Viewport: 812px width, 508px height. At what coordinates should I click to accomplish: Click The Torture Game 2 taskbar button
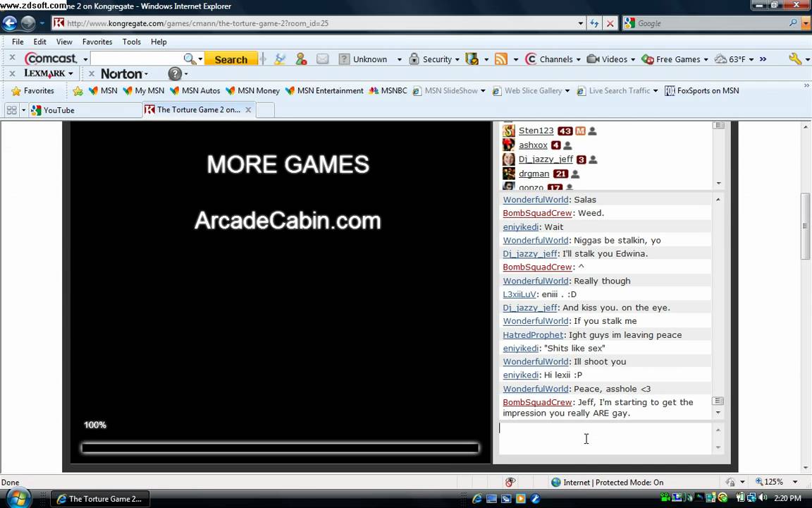[x=100, y=499]
